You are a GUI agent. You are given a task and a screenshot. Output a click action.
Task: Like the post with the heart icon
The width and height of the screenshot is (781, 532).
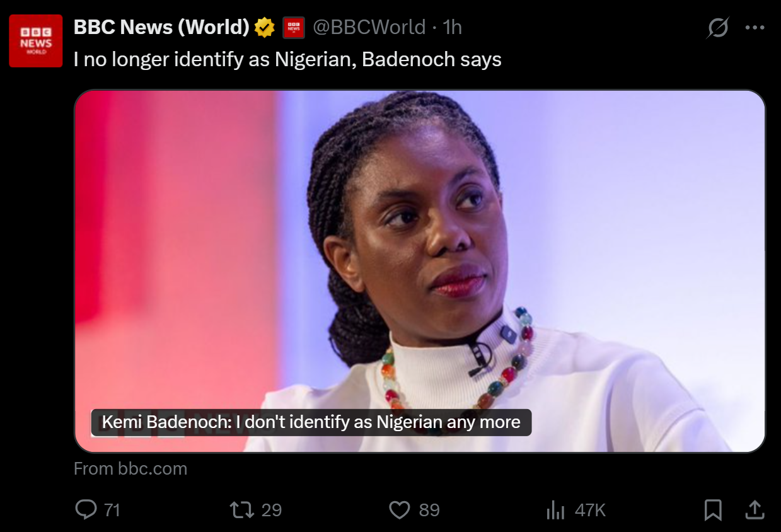399,509
